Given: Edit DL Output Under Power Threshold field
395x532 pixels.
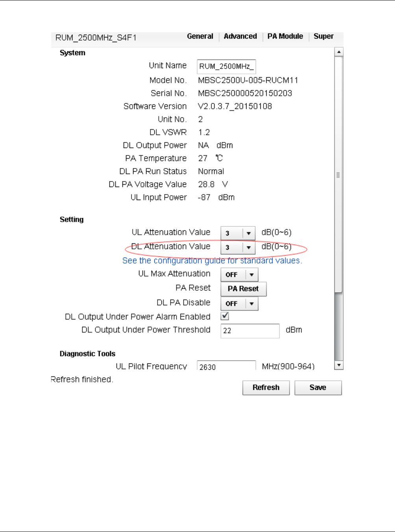Looking at the screenshot, I should [x=250, y=331].
